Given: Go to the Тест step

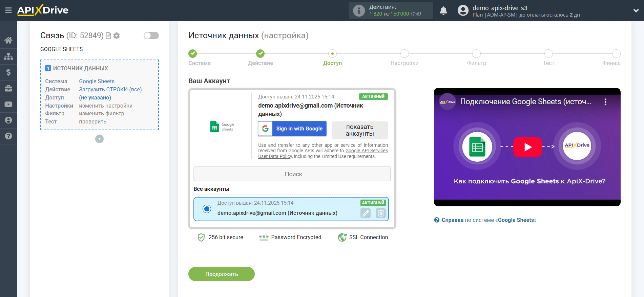Looking at the screenshot, I should (548, 53).
